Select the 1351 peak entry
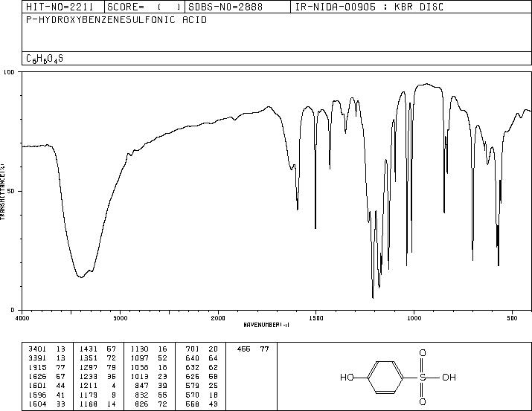 (97, 358)
